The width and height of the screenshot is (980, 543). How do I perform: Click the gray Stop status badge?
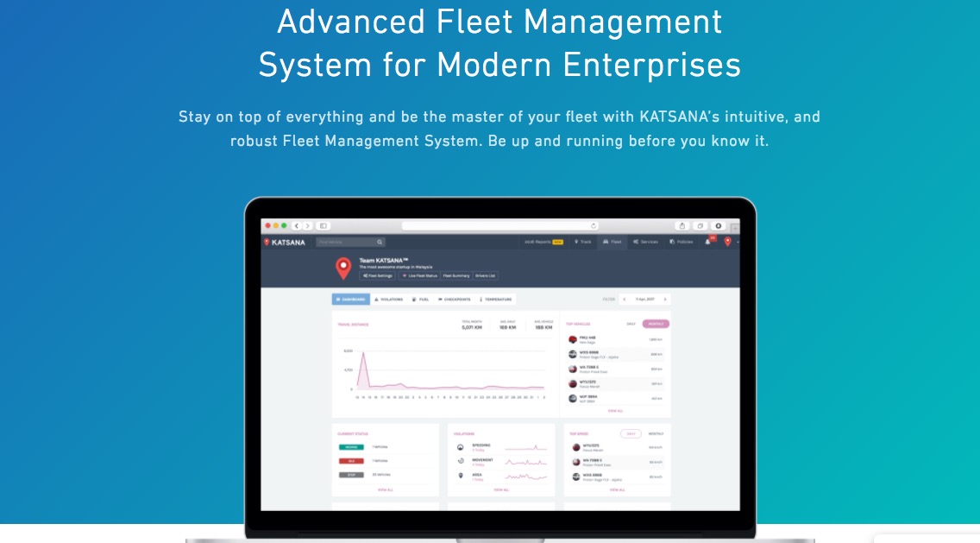(x=351, y=475)
